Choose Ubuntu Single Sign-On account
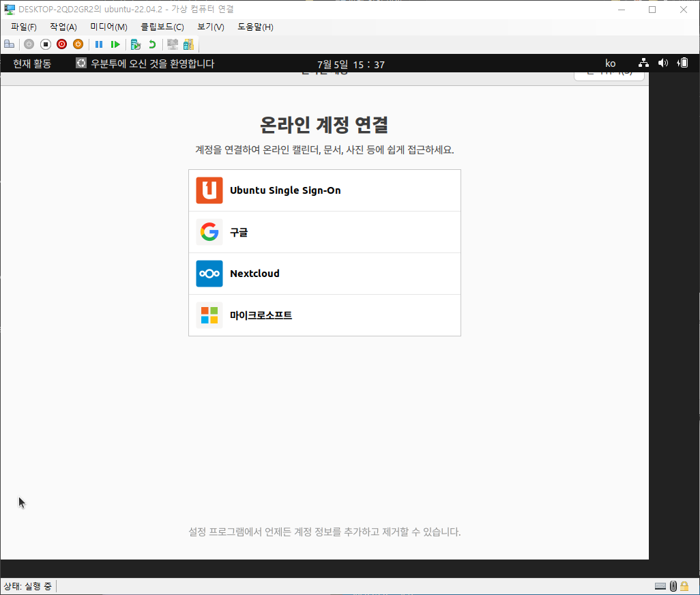The width and height of the screenshot is (700, 595). 325,190
